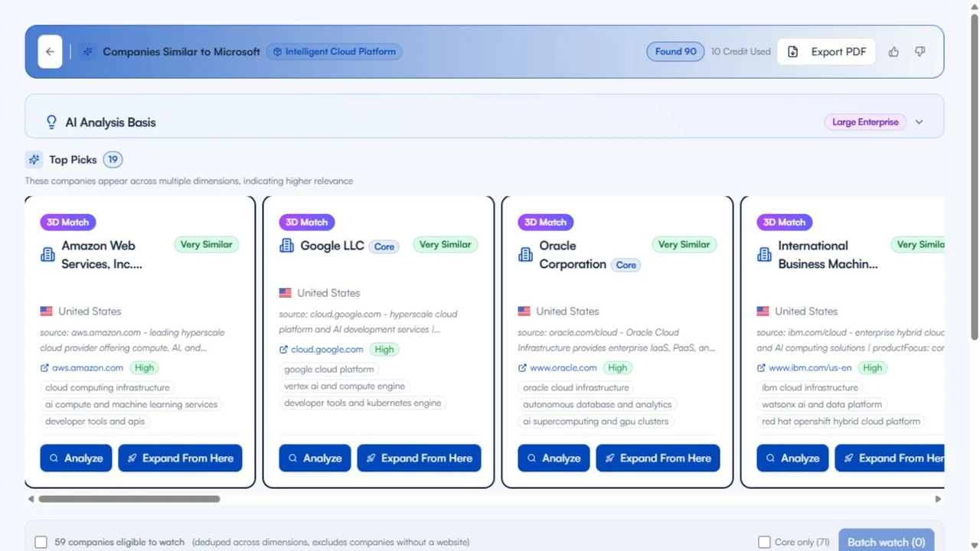The height and width of the screenshot is (551, 980).
Task: Click Export PDF button
Action: pos(826,52)
